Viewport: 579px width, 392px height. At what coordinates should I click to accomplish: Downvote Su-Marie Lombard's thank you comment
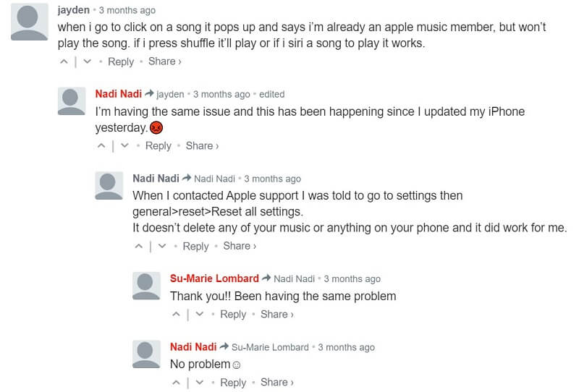click(200, 315)
